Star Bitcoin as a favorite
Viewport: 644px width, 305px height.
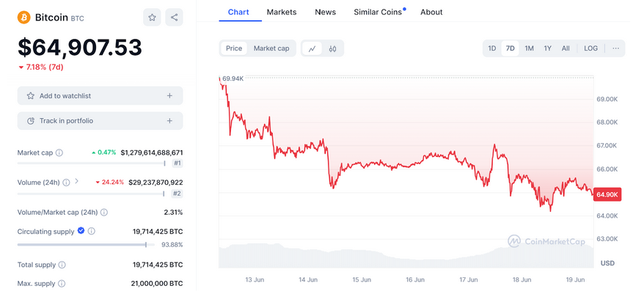(x=152, y=18)
